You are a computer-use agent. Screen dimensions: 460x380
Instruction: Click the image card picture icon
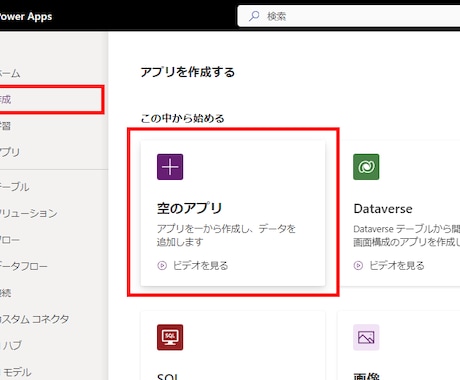(x=366, y=337)
